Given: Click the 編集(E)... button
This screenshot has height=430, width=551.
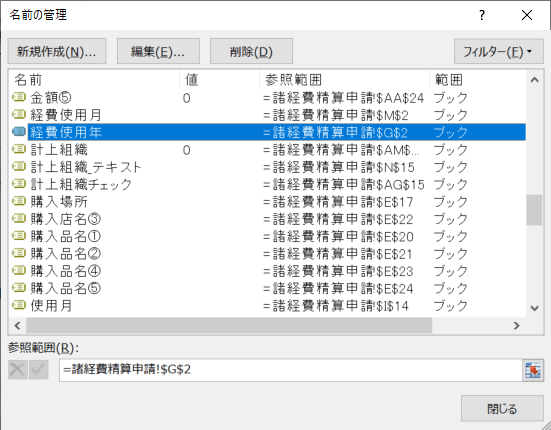Looking at the screenshot, I should tap(158, 51).
